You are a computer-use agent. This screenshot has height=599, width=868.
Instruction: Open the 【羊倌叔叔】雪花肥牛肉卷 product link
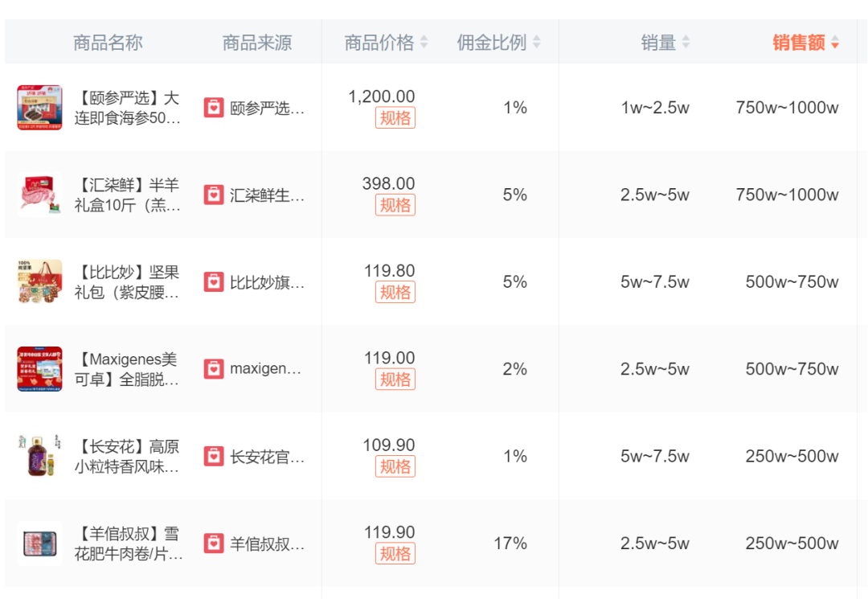tap(129, 544)
